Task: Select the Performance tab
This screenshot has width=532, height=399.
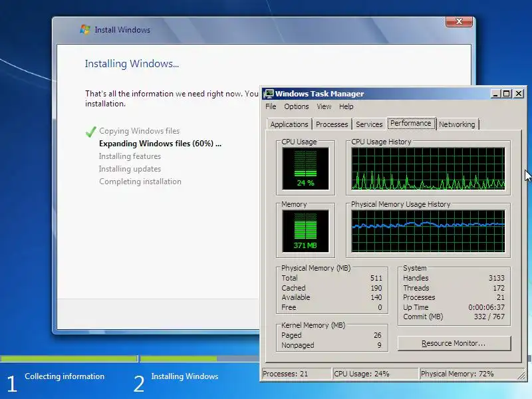Action: pos(410,123)
